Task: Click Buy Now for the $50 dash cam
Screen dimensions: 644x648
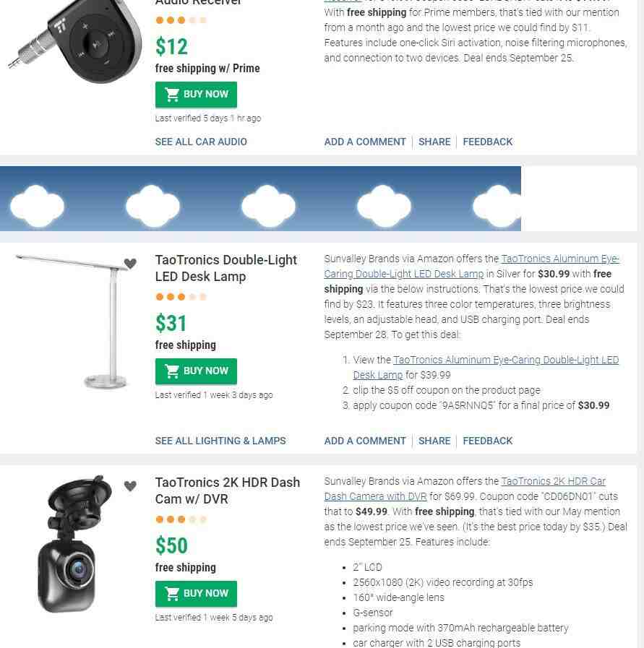Action: 196,593
